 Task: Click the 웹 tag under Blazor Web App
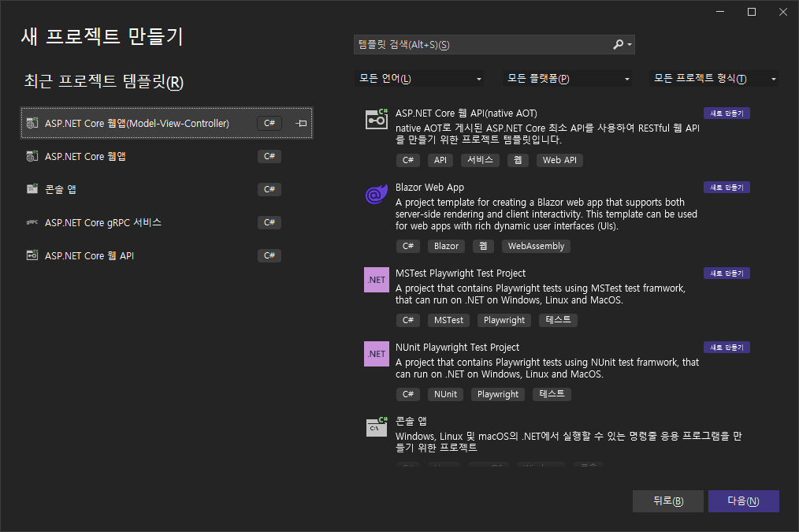(x=483, y=246)
